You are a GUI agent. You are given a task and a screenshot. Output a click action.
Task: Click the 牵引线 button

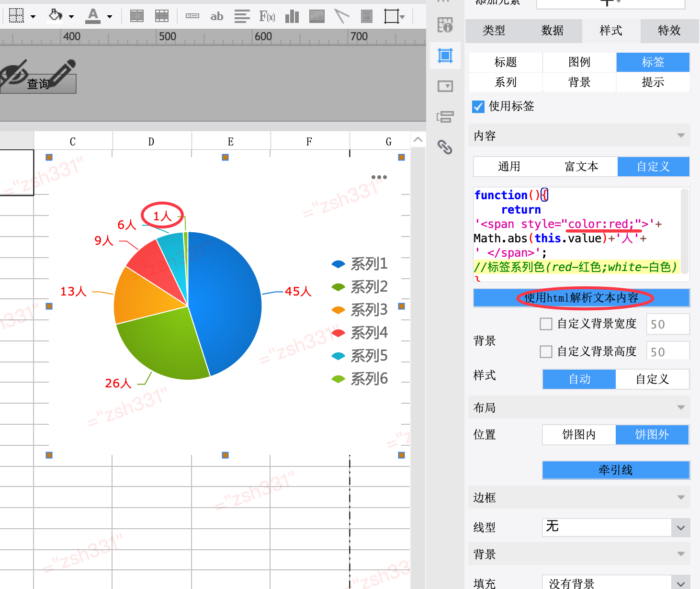[x=616, y=470]
